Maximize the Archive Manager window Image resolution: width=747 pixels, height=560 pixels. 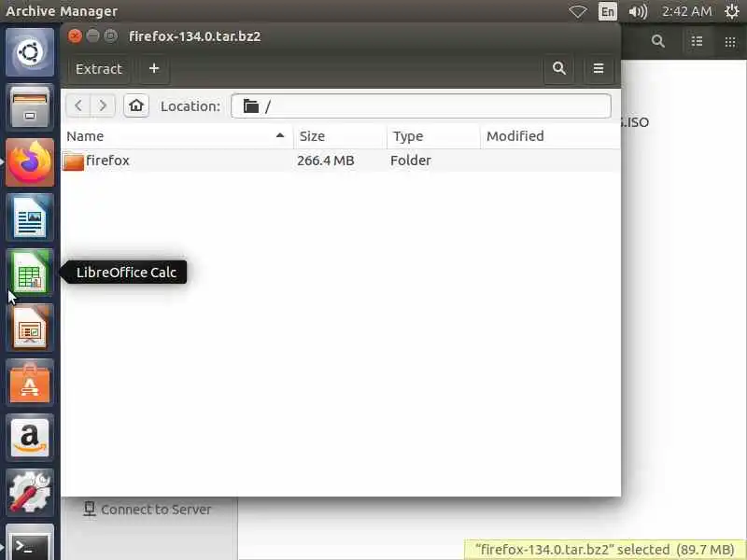click(110, 36)
